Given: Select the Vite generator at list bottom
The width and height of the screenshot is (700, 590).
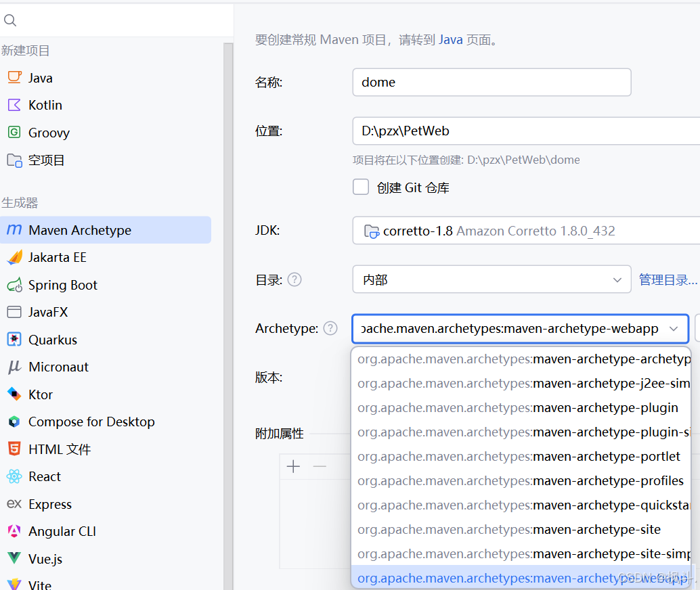Looking at the screenshot, I should pos(40,584).
